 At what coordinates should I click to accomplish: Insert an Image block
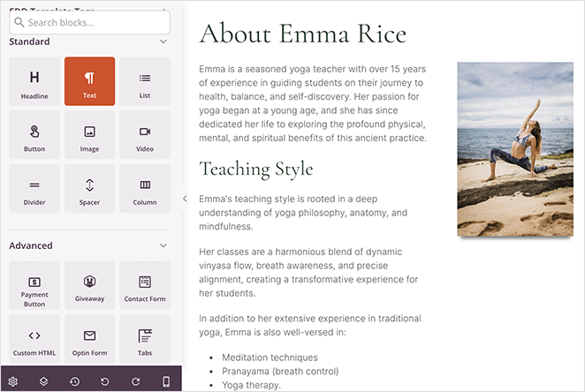click(x=89, y=135)
